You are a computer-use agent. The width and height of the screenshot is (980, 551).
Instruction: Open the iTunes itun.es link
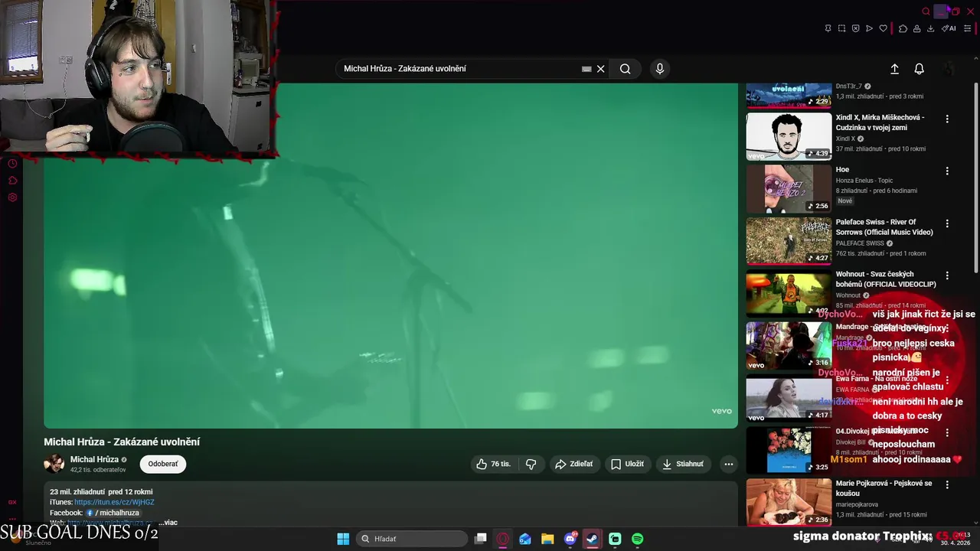coord(114,502)
